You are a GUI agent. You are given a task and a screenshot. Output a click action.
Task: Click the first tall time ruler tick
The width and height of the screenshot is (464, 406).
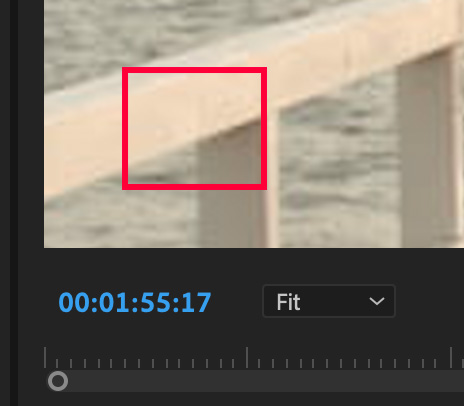(x=45, y=357)
